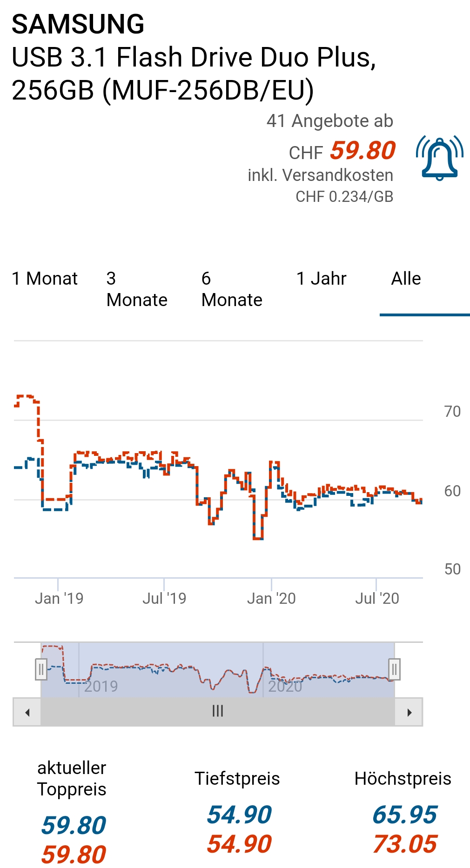Image resolution: width=470 pixels, height=868 pixels.
Task: Click the right range handle of navigator
Action: click(394, 669)
